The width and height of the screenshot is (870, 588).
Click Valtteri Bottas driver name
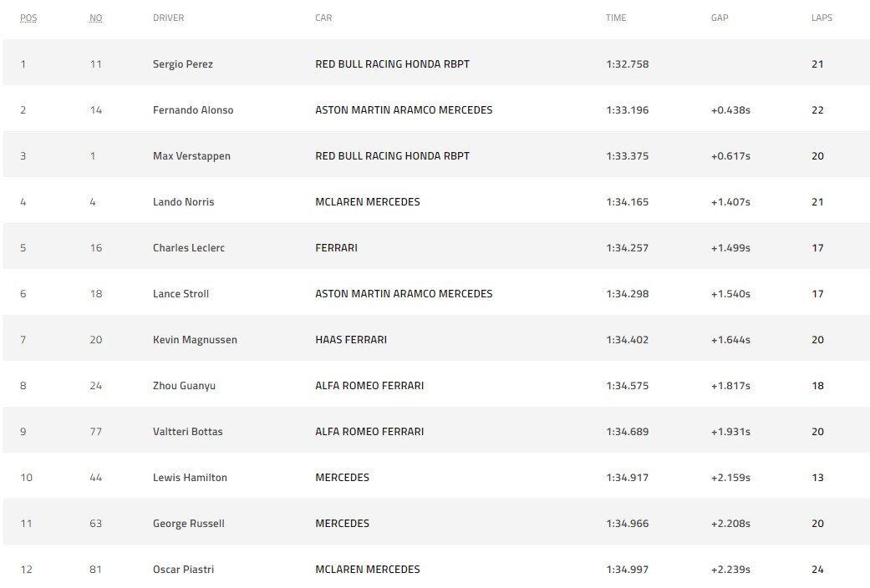(x=187, y=432)
